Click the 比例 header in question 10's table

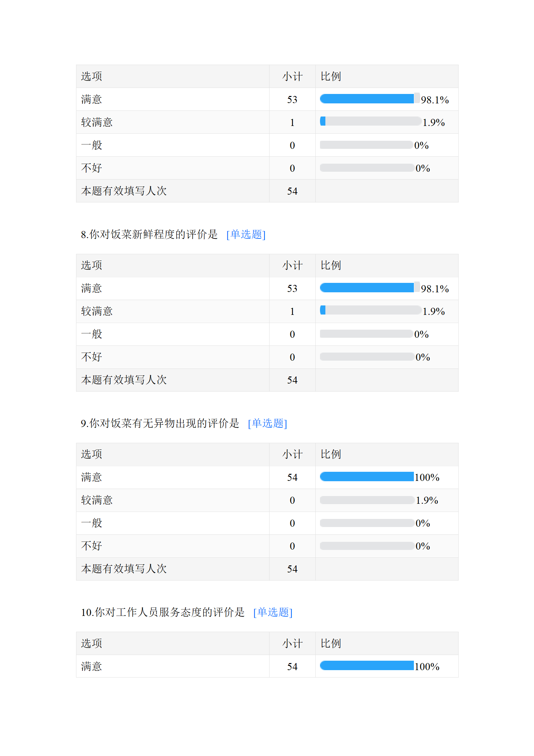coord(331,644)
